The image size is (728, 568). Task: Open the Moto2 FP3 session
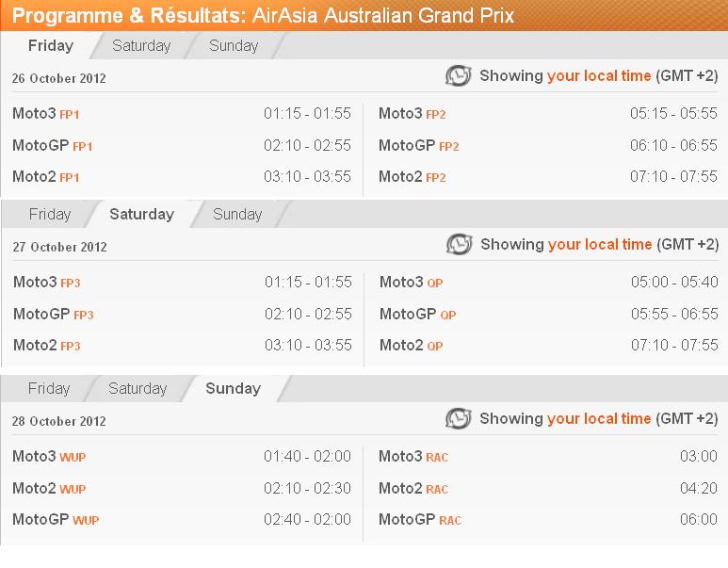[x=47, y=345]
